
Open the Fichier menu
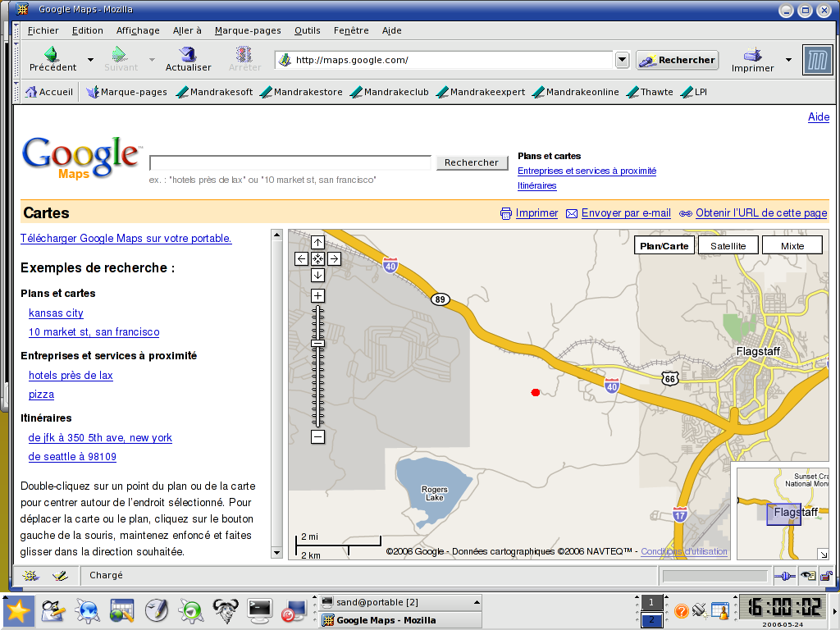(x=43, y=30)
